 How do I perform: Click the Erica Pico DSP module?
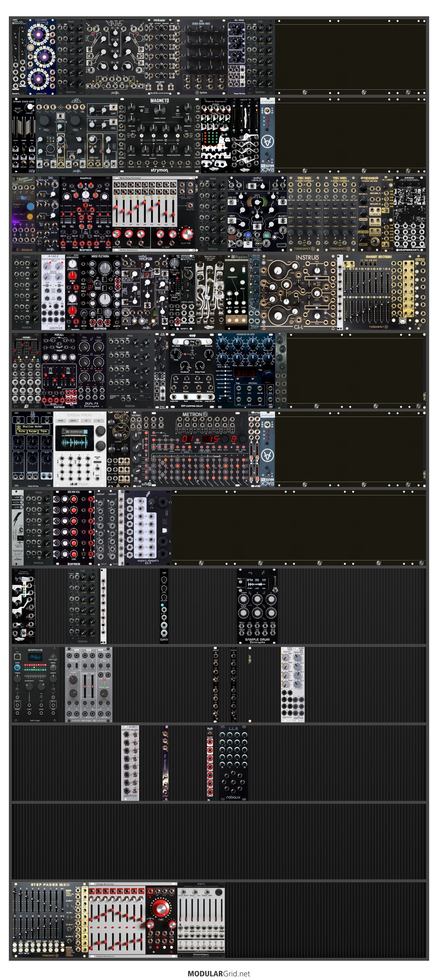164,606
